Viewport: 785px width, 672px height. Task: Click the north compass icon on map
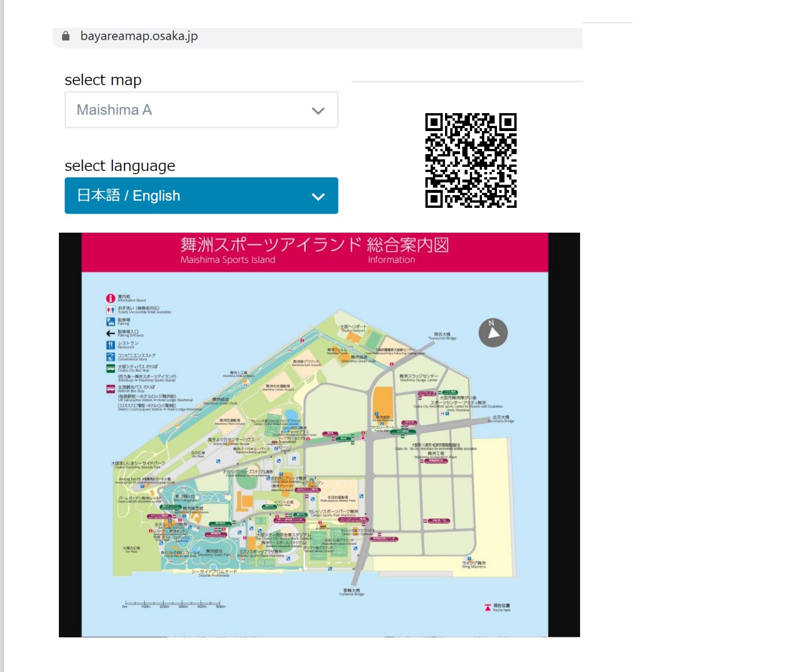(x=493, y=333)
